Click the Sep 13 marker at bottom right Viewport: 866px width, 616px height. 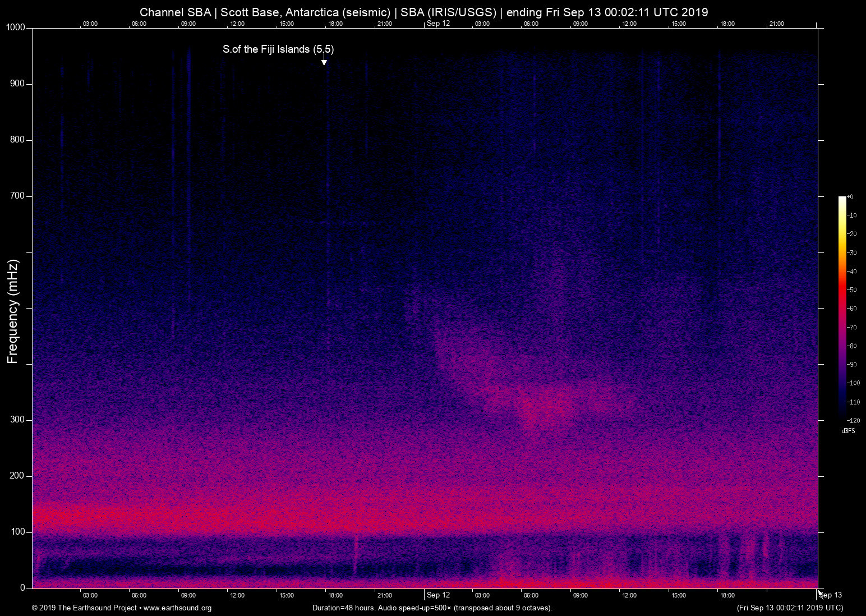[831, 595]
